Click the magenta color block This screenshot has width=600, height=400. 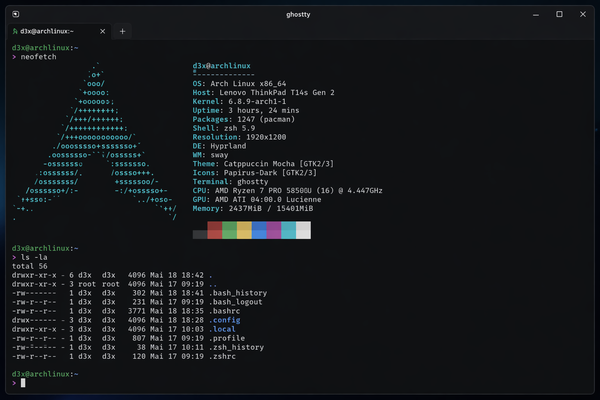click(274, 230)
